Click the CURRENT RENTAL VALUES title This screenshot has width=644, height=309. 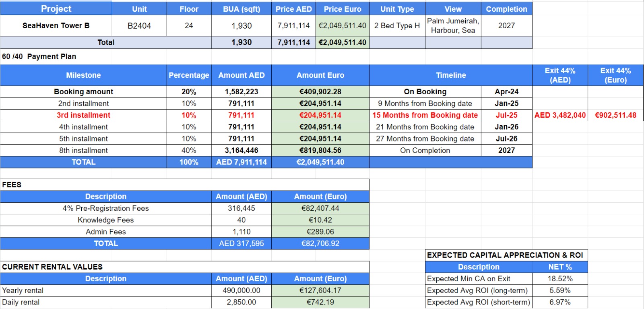[52, 267]
